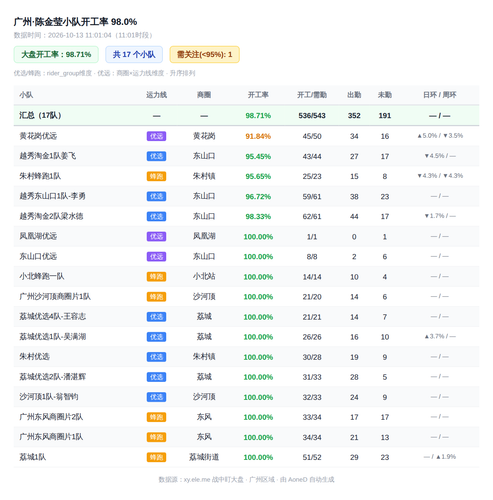Image resolution: width=493 pixels, height=500 pixels.
Task: Click the 优选 tag in 黄花岗优选 row
Action: (x=156, y=136)
